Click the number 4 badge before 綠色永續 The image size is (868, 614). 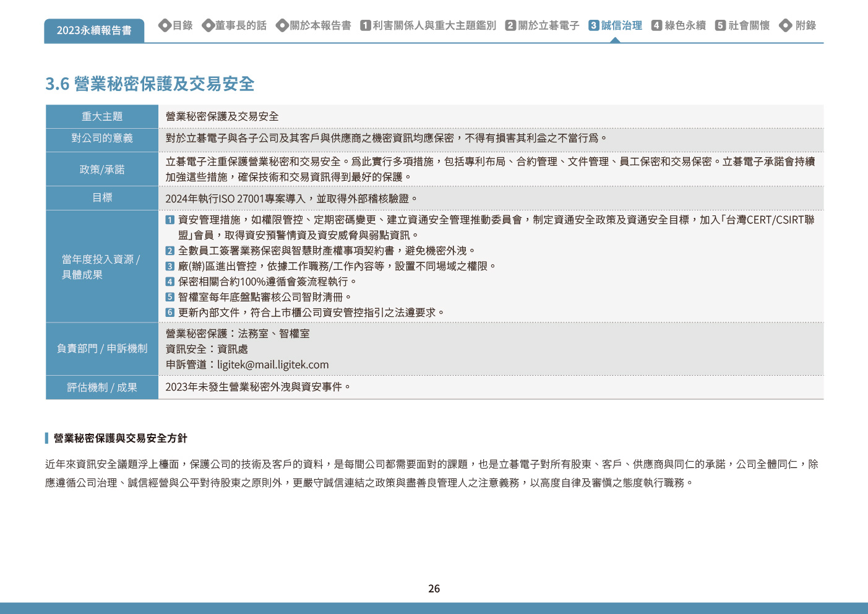[657, 25]
